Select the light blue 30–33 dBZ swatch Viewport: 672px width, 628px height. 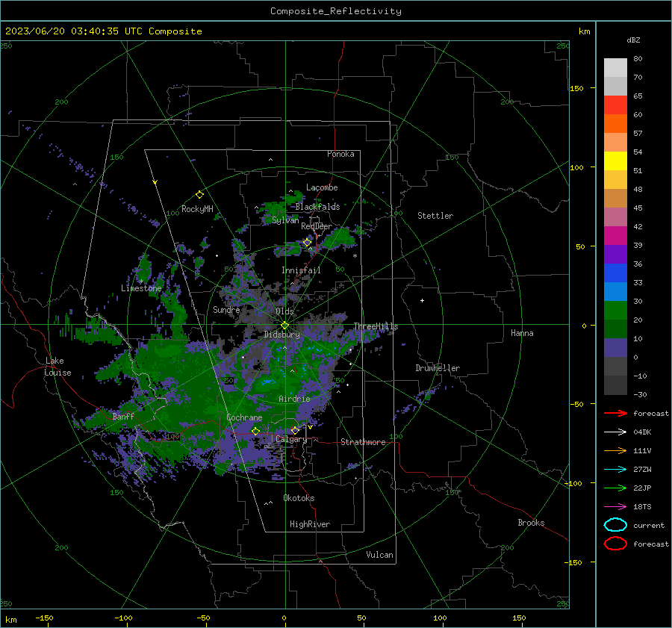[x=615, y=292]
